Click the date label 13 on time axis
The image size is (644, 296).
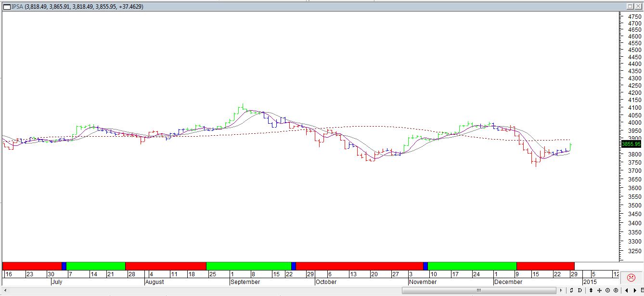click(x=353, y=274)
